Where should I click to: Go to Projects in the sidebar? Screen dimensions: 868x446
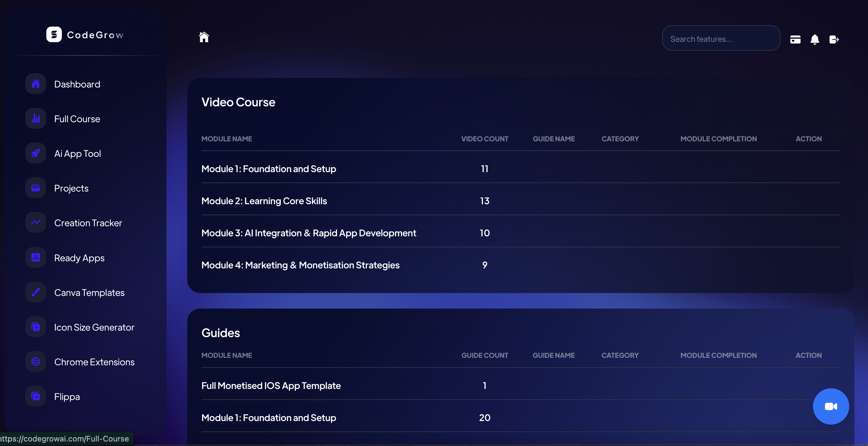(72, 188)
